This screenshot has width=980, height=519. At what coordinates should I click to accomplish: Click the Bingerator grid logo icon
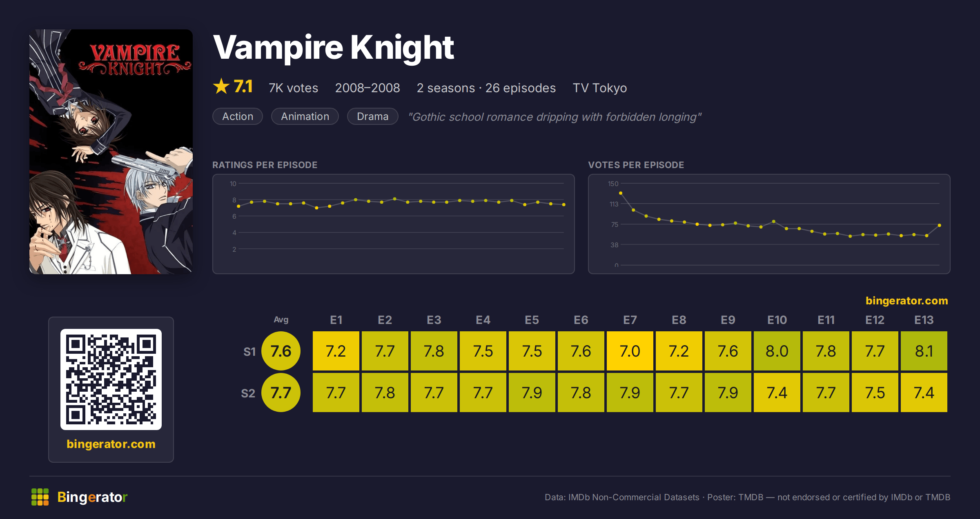40,497
